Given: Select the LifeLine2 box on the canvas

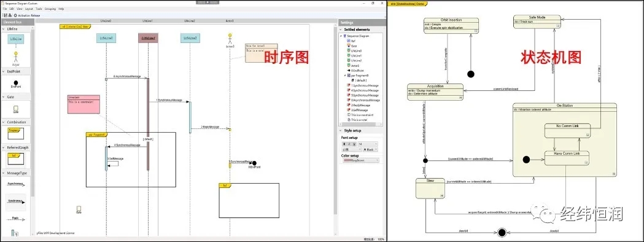Looking at the screenshot, I should pyautogui.click(x=190, y=38).
